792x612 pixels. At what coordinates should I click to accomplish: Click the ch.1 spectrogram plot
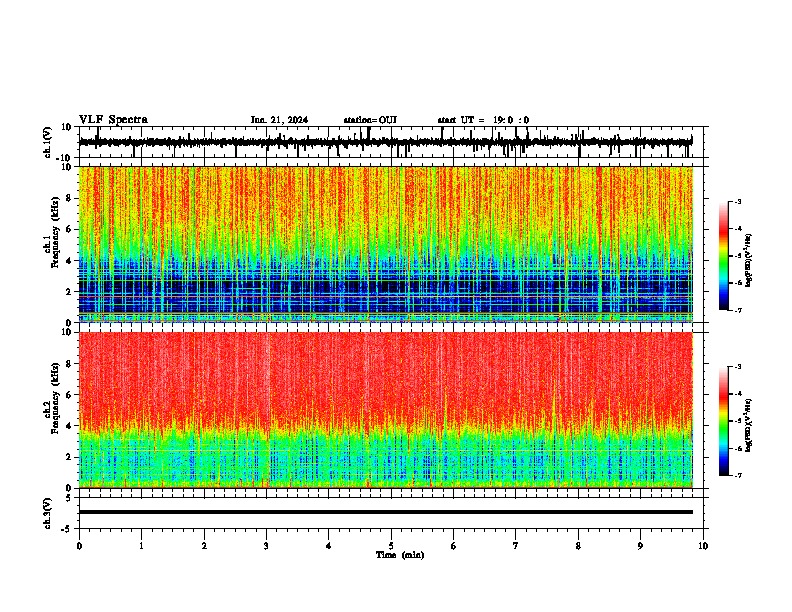pos(386,244)
